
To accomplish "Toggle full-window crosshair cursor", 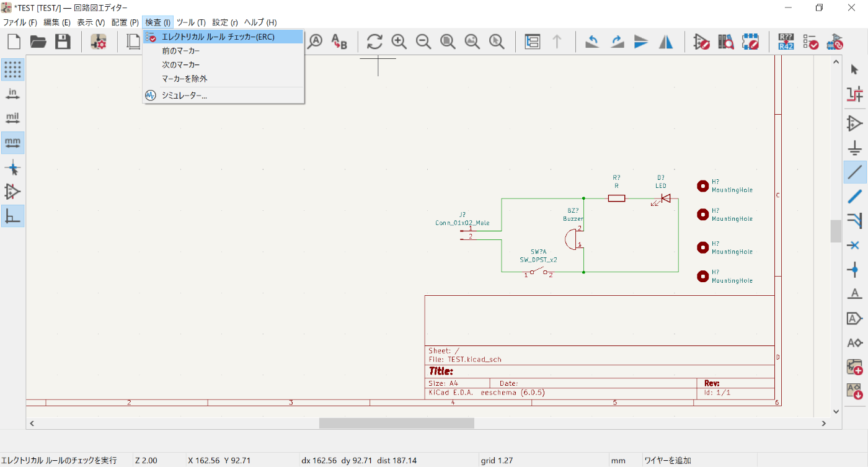I will [x=12, y=167].
